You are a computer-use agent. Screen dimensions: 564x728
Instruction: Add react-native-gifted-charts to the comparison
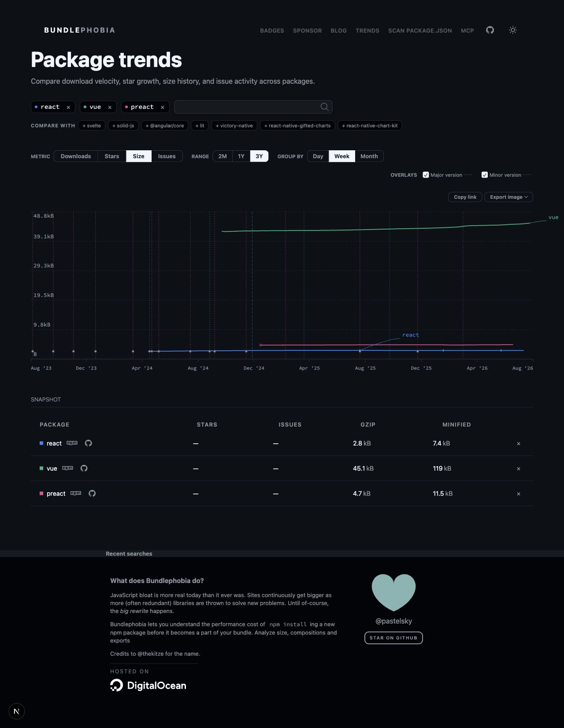(297, 126)
